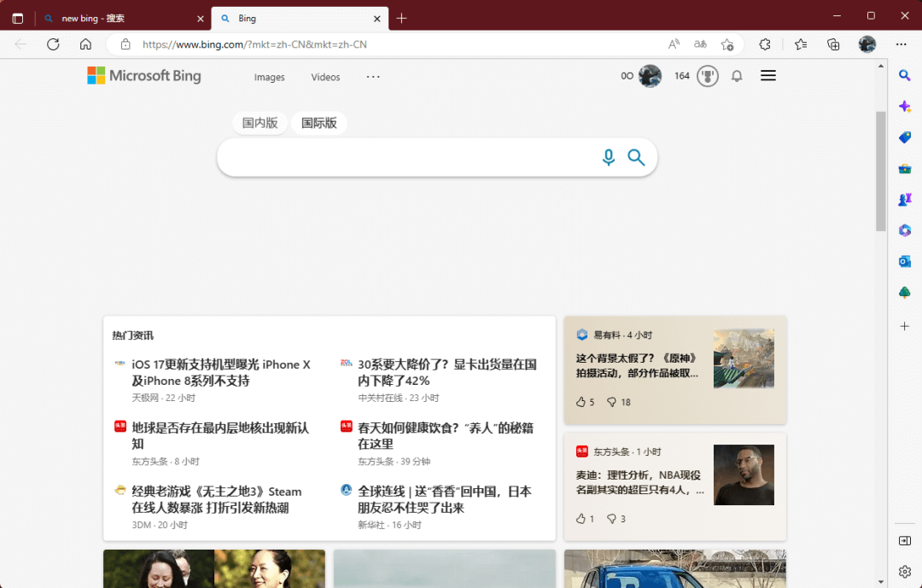922x588 pixels.
Task: Open the search icon in the Edge sidebar
Action: coord(904,75)
